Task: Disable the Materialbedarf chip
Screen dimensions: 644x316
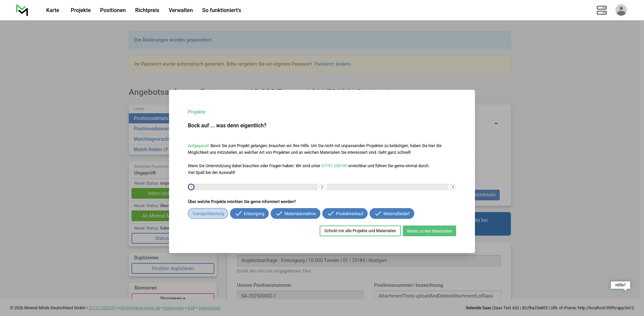Action: 392,214
